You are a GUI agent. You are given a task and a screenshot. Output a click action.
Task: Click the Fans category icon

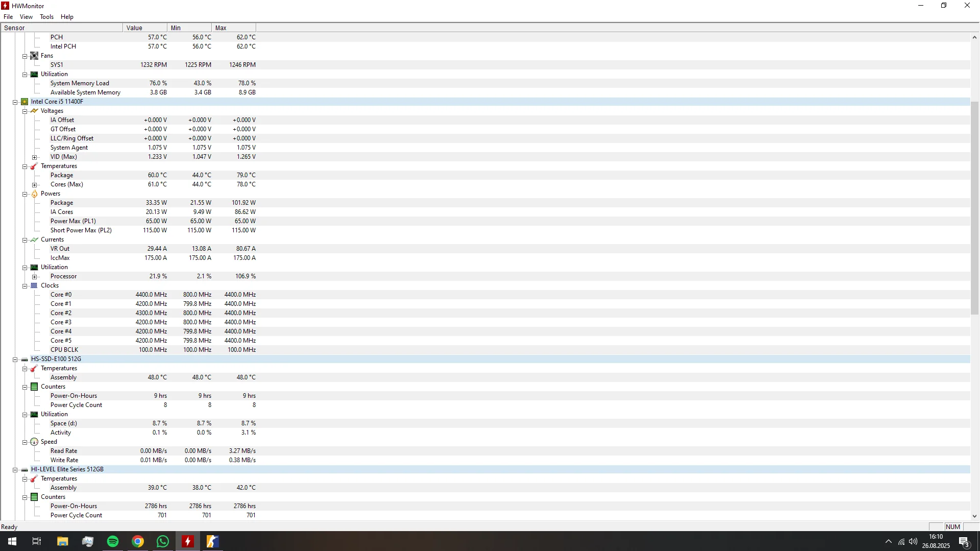tap(34, 56)
